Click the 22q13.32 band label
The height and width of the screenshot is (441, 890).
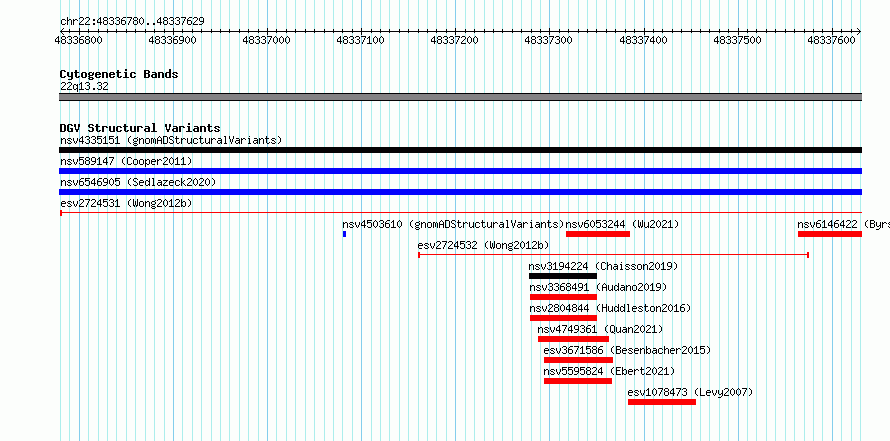(84, 87)
